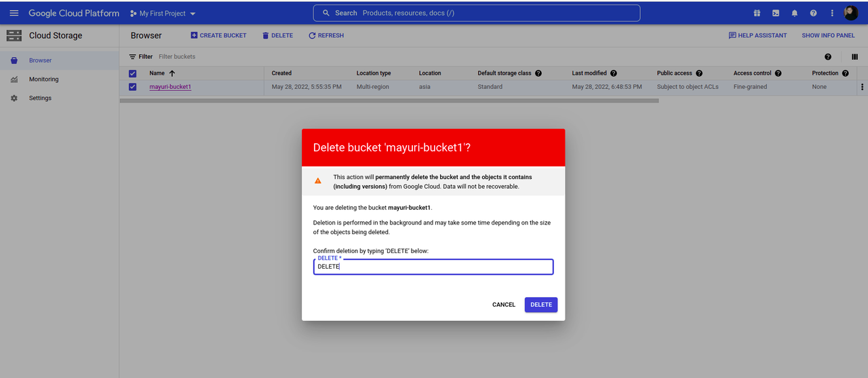The height and width of the screenshot is (378, 868).
Task: Click the Last modified help icon
Action: pyautogui.click(x=614, y=73)
